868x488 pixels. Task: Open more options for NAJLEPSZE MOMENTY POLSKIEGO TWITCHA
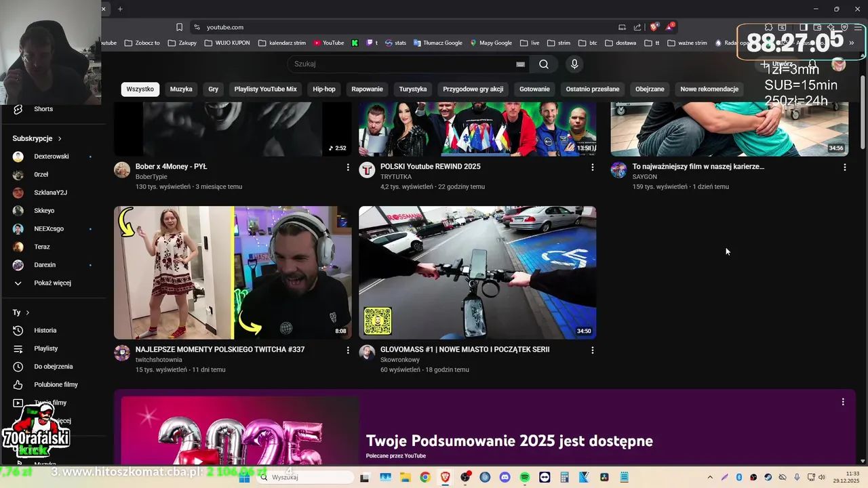348,350
